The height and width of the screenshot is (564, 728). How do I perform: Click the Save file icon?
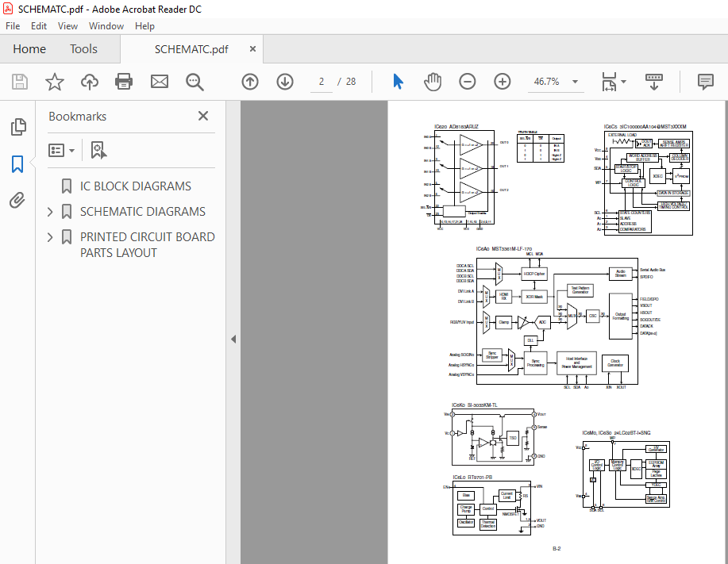[20, 82]
